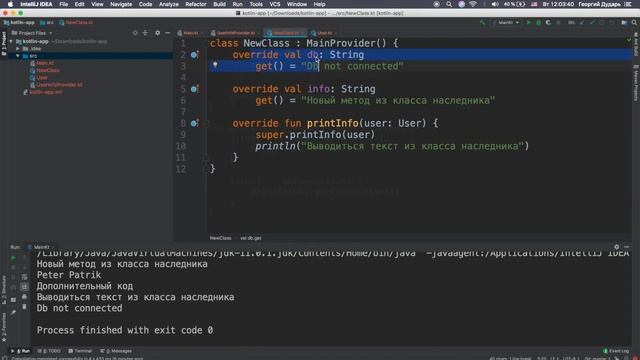Click the Wi-Fi icon in menu bar
The width and height of the screenshot is (640, 360).
473,4
